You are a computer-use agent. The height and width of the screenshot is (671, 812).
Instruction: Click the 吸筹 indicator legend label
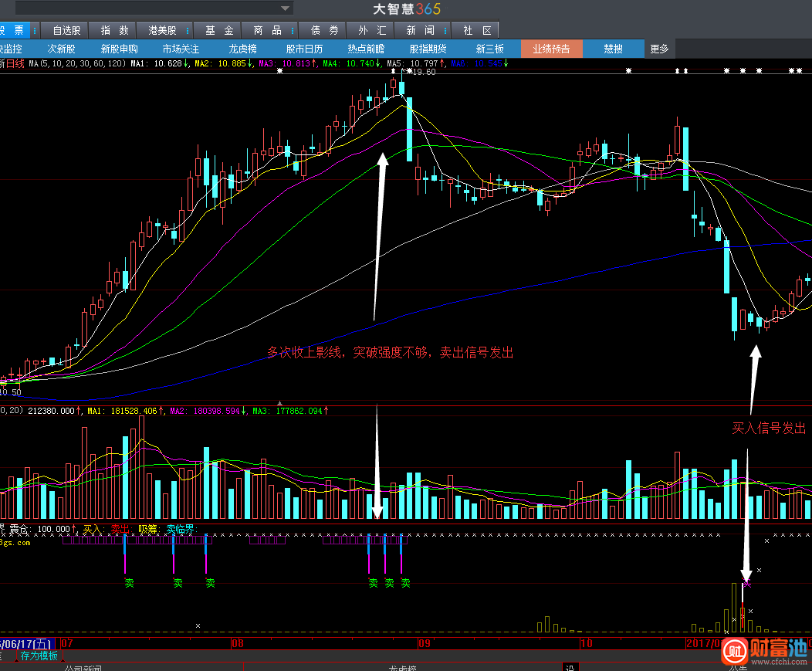pos(149,529)
